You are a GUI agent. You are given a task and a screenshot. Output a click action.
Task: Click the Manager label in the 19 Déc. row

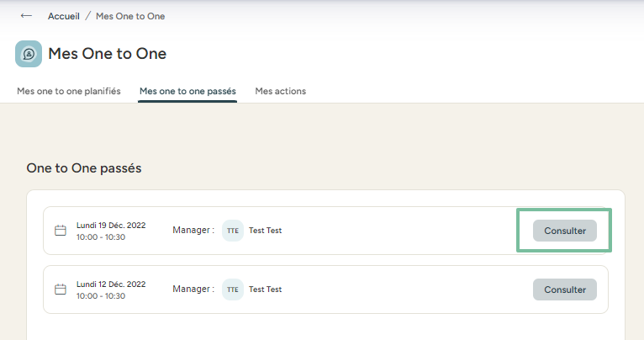(193, 230)
